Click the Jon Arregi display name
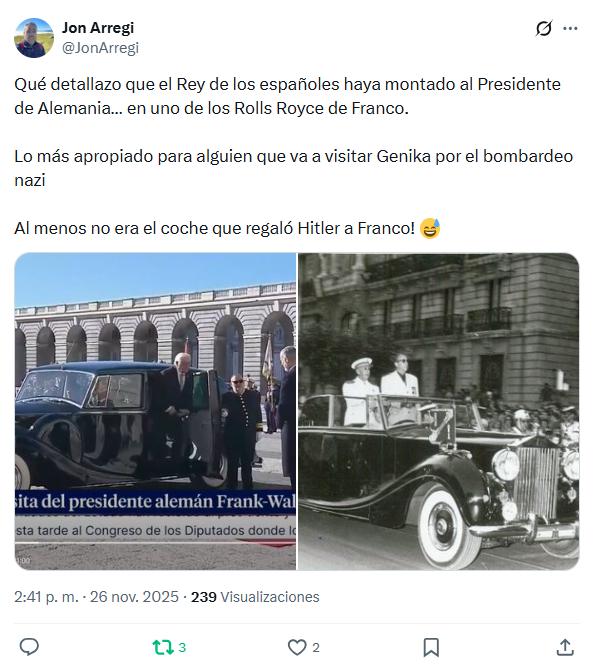596x670 pixels. 98,28
